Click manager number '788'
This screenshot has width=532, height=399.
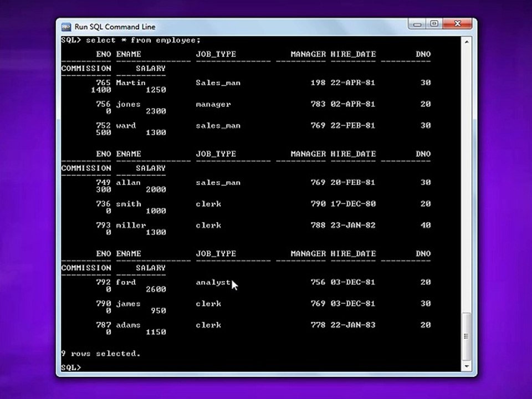318,226
